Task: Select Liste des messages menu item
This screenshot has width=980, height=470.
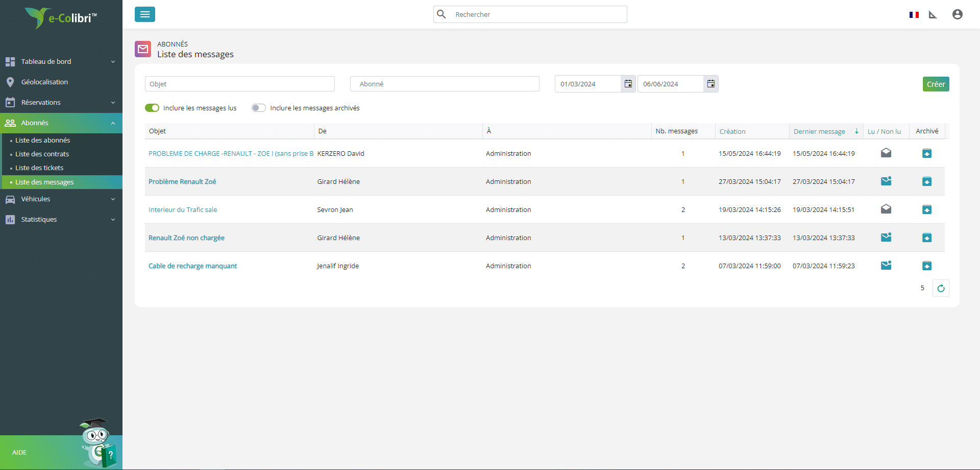Action: tap(61, 182)
